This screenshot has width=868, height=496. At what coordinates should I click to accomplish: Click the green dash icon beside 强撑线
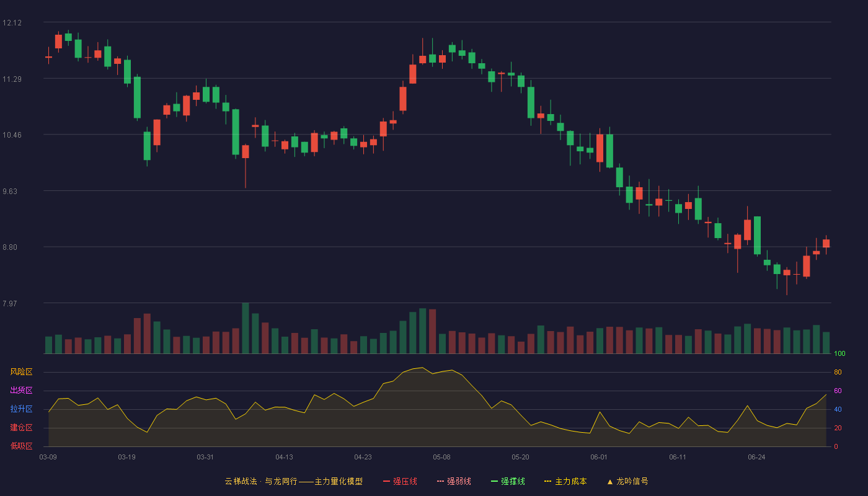click(x=495, y=481)
